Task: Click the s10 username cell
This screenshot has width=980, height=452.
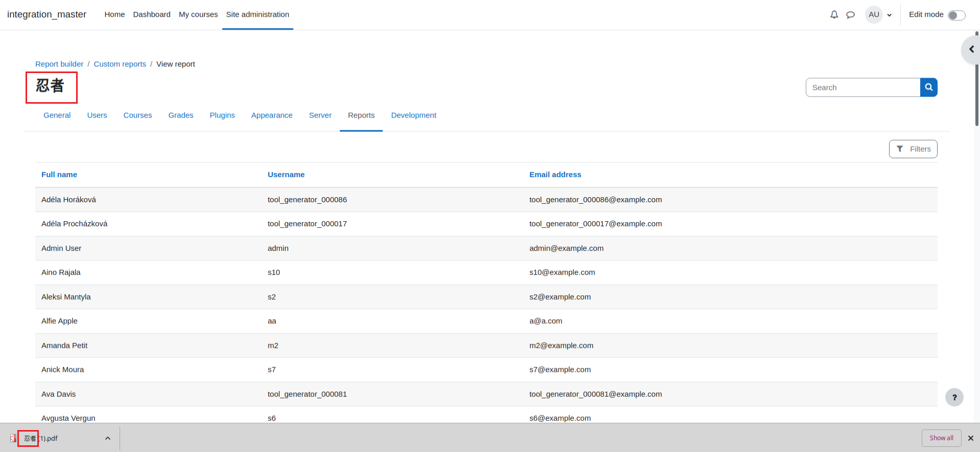Action: coord(274,272)
